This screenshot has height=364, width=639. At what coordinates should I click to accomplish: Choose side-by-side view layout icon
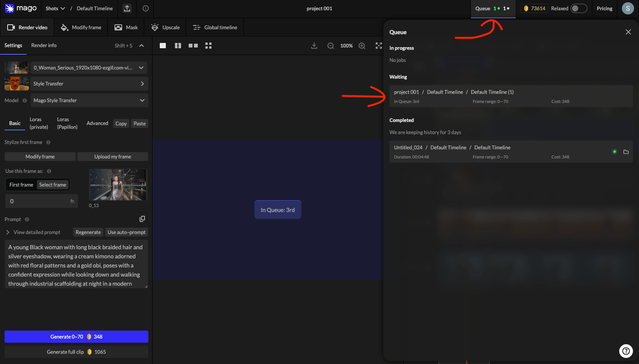(x=193, y=46)
